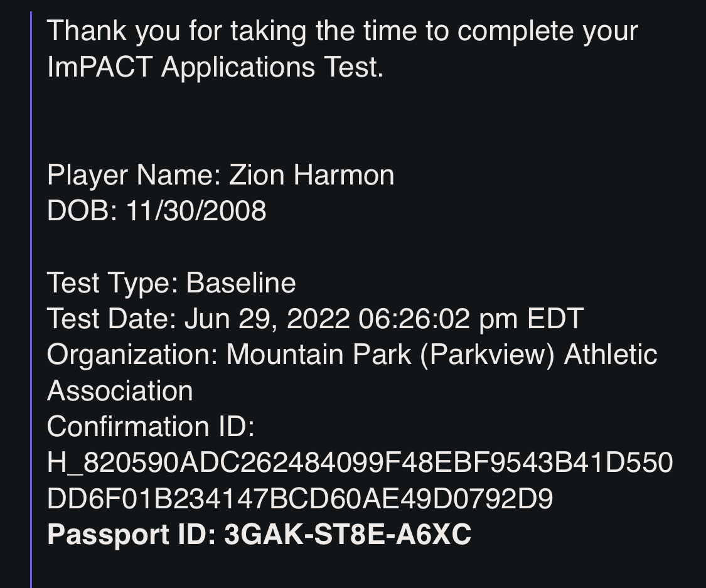706x588 pixels.
Task: Click the ImPACT Applications Test text
Action: pos(215,67)
